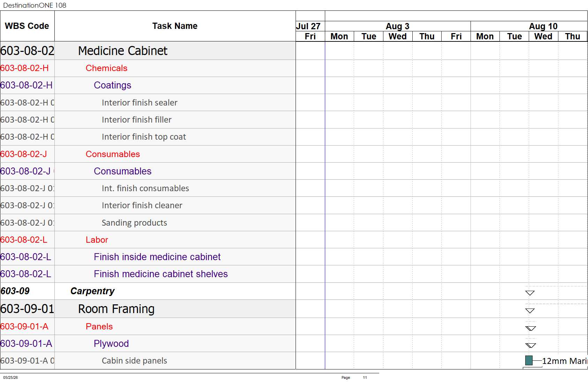Click the WBS Code column header
Screen dimensions: 588x382
27,26
